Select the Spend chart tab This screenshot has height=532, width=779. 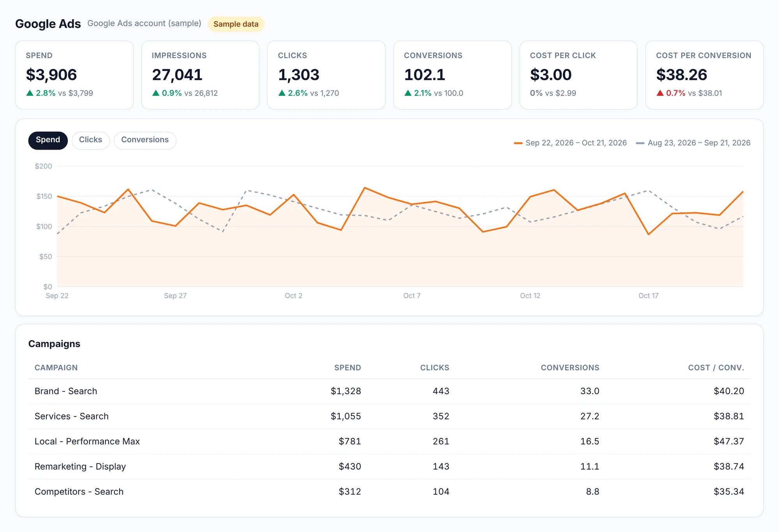coord(48,140)
